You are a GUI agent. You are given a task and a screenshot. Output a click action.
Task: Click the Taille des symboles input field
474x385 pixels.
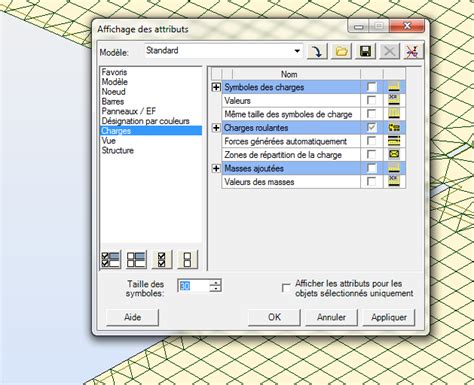(x=194, y=286)
